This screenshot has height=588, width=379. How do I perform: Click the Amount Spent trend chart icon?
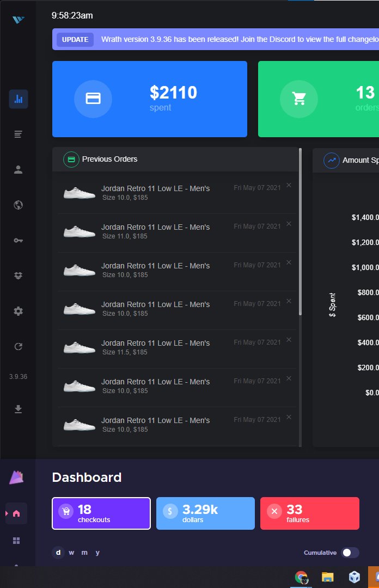pos(331,161)
